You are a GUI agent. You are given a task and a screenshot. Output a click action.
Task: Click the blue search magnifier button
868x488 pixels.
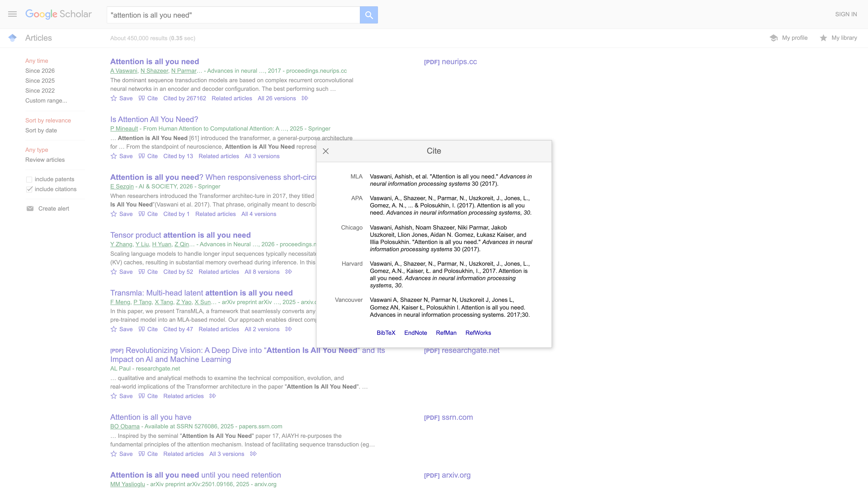click(x=369, y=15)
